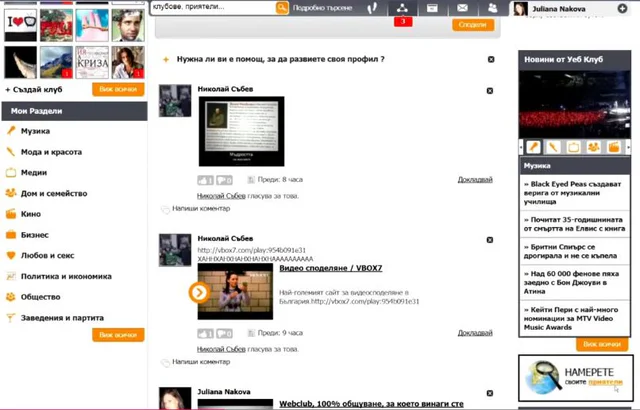
Task: Open the news widget concert image
Action: [x=574, y=104]
